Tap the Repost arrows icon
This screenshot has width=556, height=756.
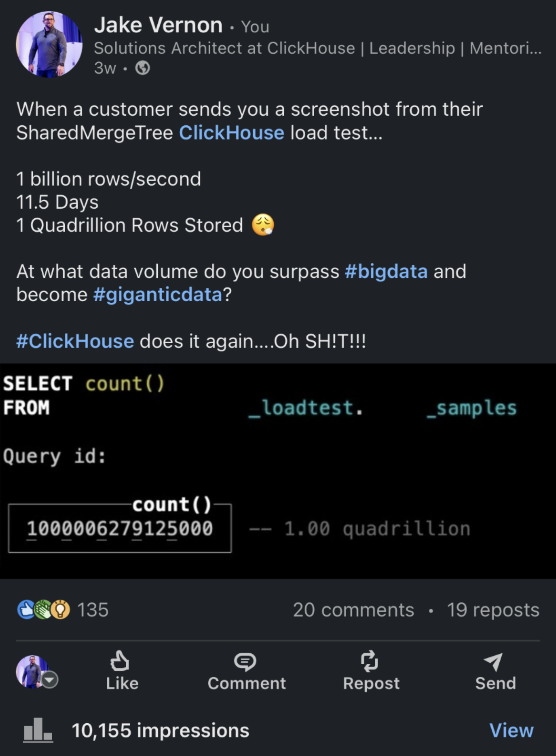(x=370, y=661)
